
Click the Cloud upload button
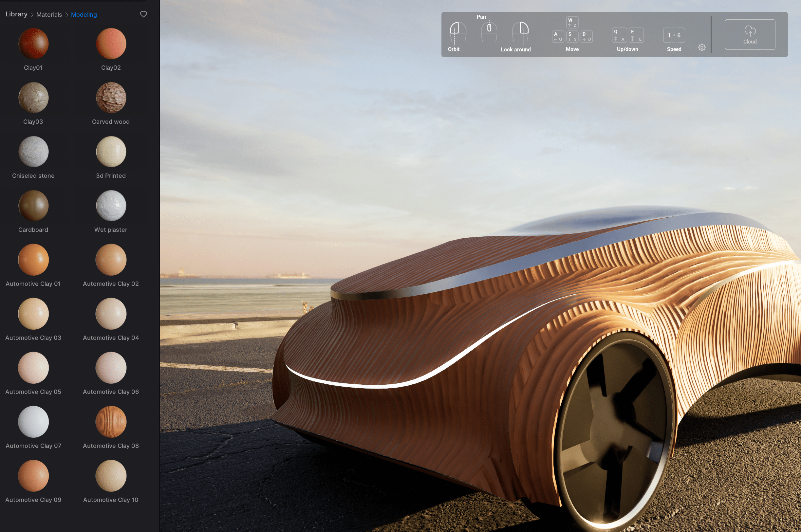coord(750,35)
